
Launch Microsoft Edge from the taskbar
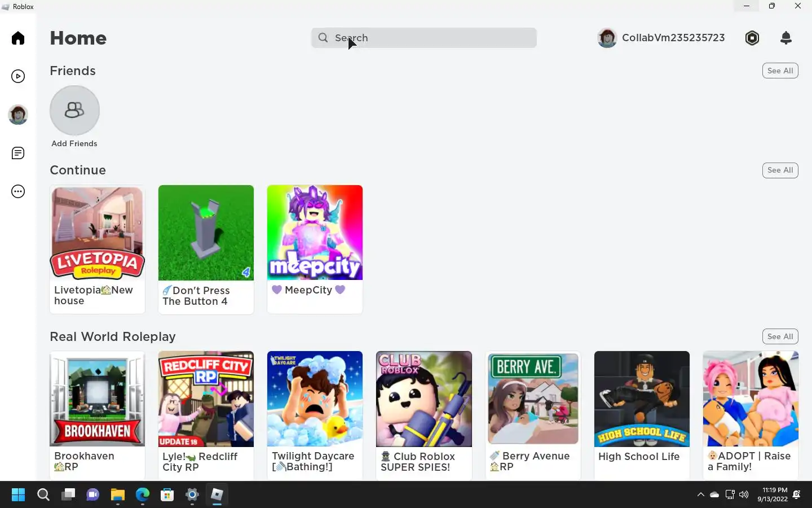tap(143, 495)
